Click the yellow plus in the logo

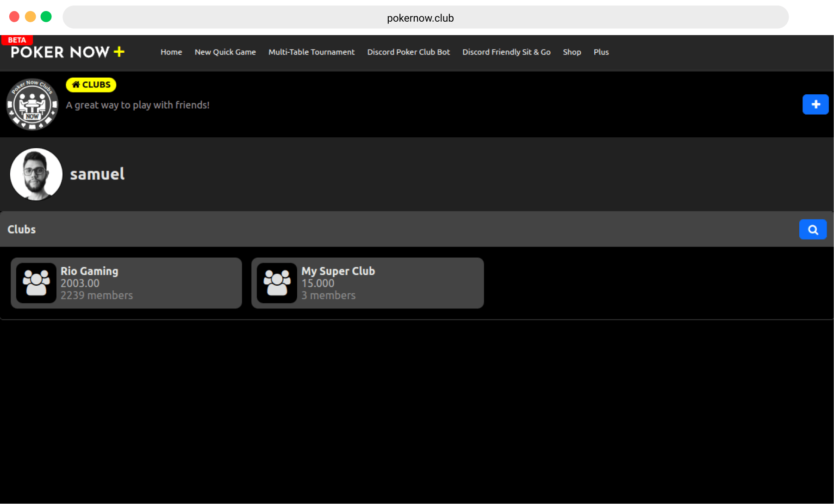[119, 52]
